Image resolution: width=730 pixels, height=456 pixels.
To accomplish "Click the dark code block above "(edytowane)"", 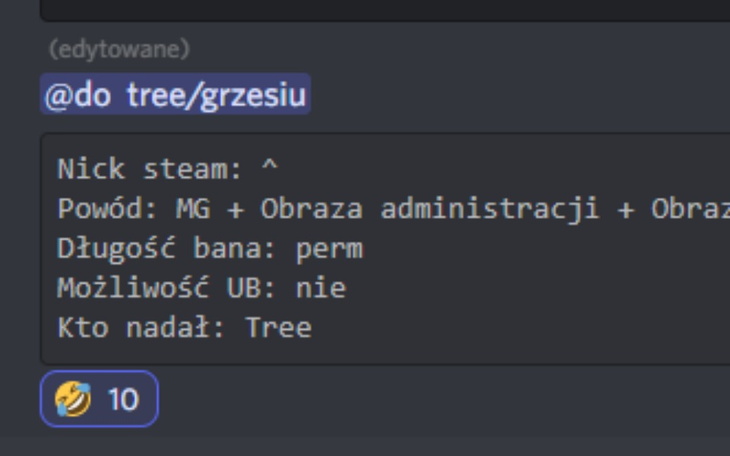I will (385, 10).
